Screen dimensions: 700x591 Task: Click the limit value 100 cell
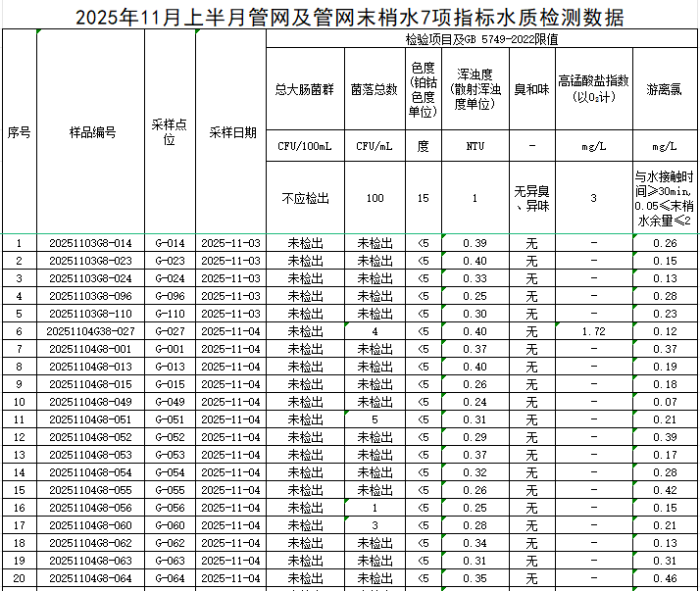pyautogui.click(x=375, y=198)
